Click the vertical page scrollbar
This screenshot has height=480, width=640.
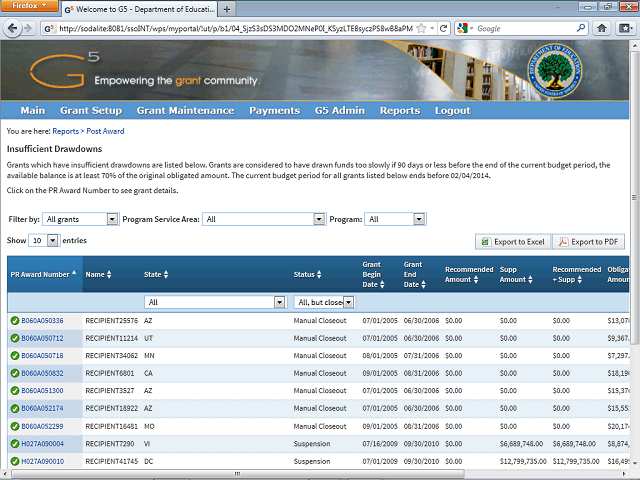point(634,197)
